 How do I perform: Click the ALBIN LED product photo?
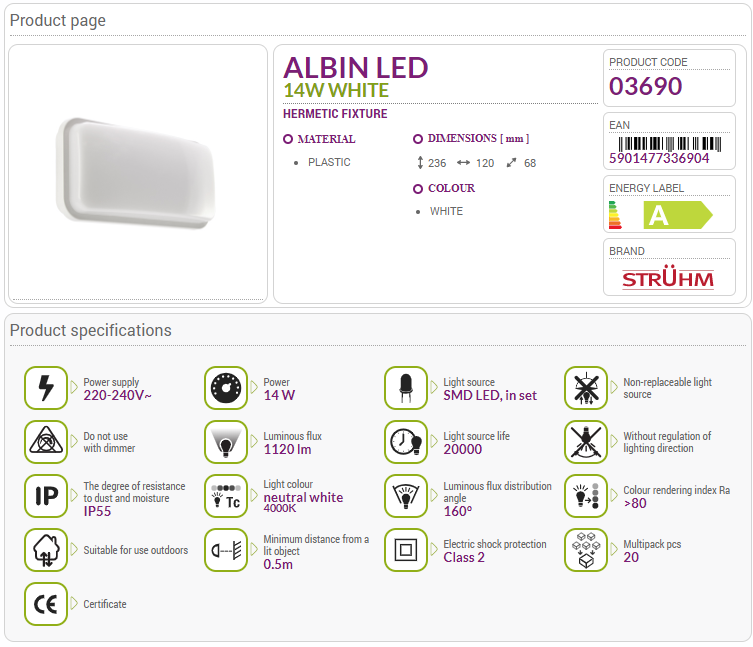click(x=136, y=172)
